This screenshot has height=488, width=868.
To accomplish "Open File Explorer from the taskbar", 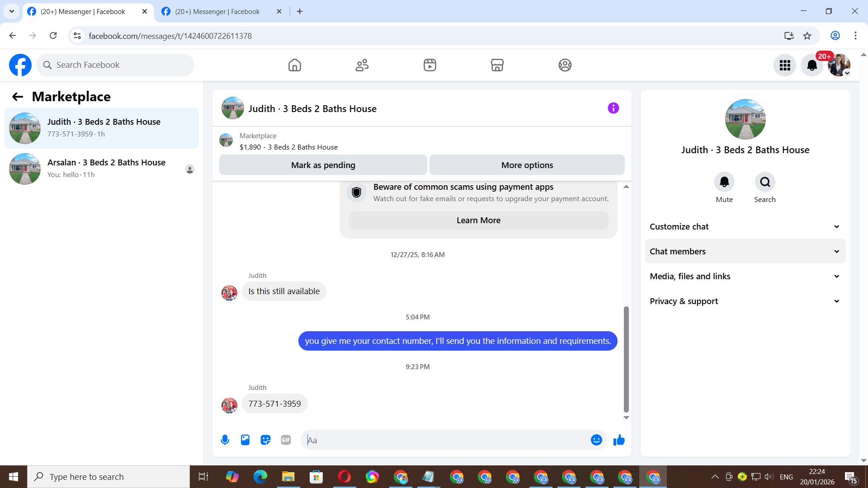I will click(x=288, y=477).
